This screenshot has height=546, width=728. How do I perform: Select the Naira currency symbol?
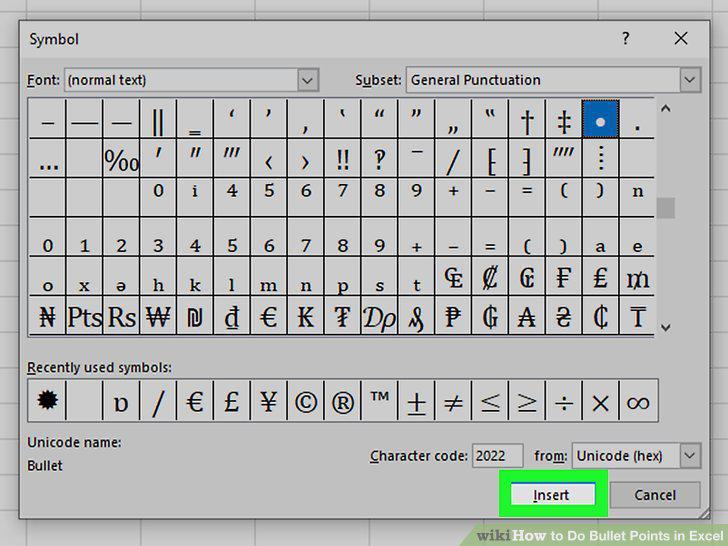click(x=47, y=317)
